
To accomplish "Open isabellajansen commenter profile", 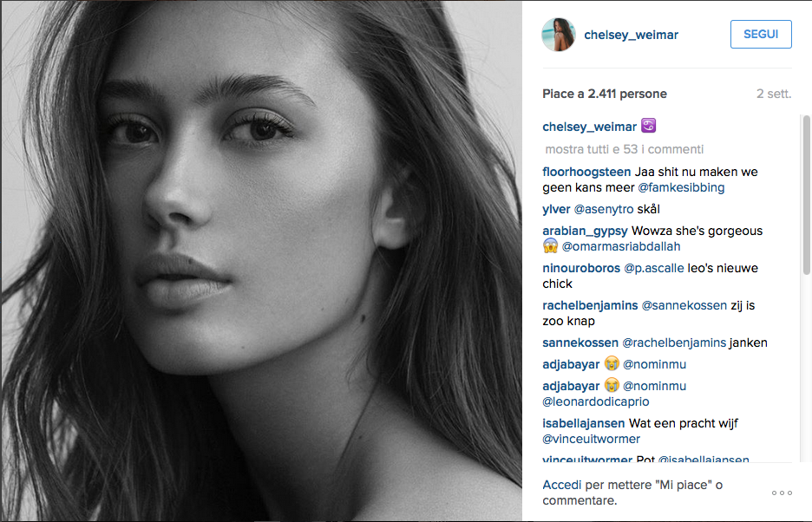I will pos(585,423).
